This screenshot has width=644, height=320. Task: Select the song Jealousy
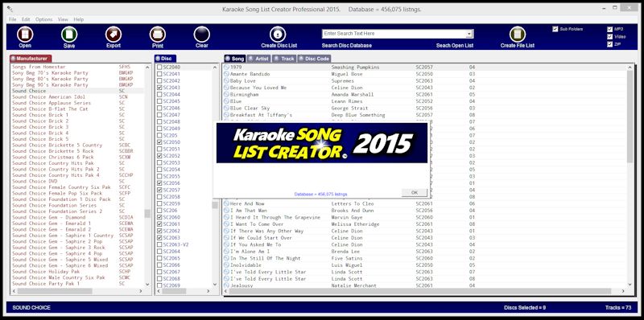241,285
